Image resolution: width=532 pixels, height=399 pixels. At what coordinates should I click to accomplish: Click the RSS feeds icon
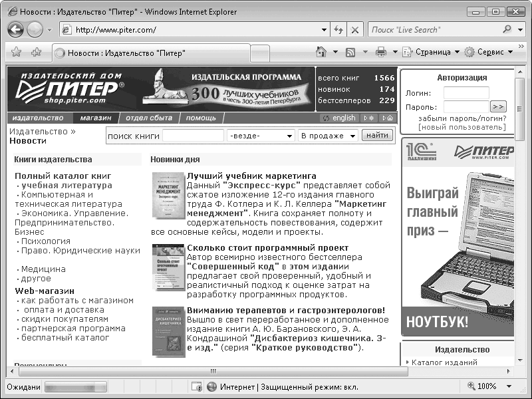350,52
